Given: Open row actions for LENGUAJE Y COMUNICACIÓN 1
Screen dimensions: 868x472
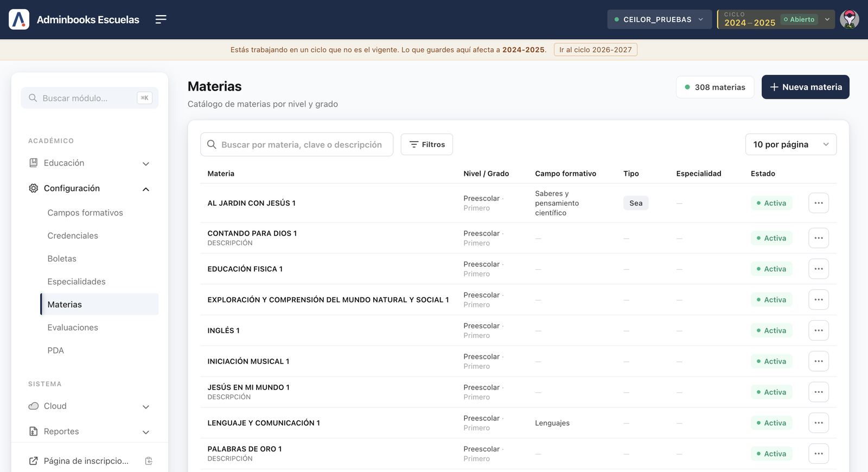Looking at the screenshot, I should point(819,423).
